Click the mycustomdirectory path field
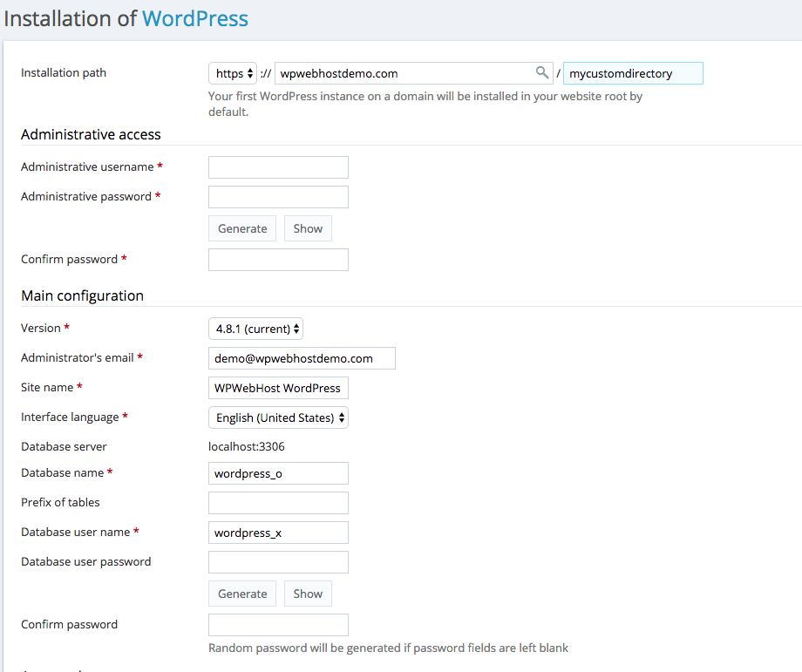This screenshot has width=802, height=672. pyautogui.click(x=633, y=73)
